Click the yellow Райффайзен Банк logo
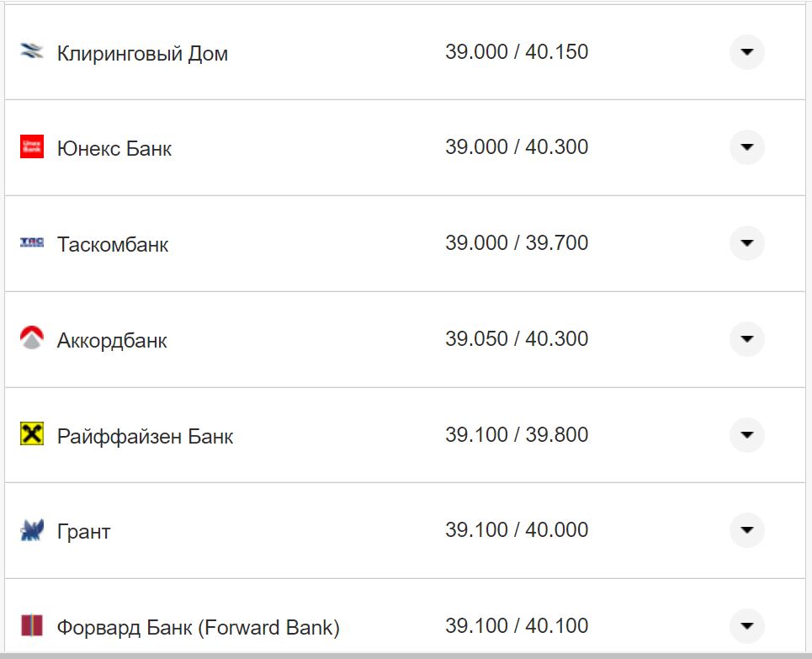812x659 pixels. tap(31, 434)
